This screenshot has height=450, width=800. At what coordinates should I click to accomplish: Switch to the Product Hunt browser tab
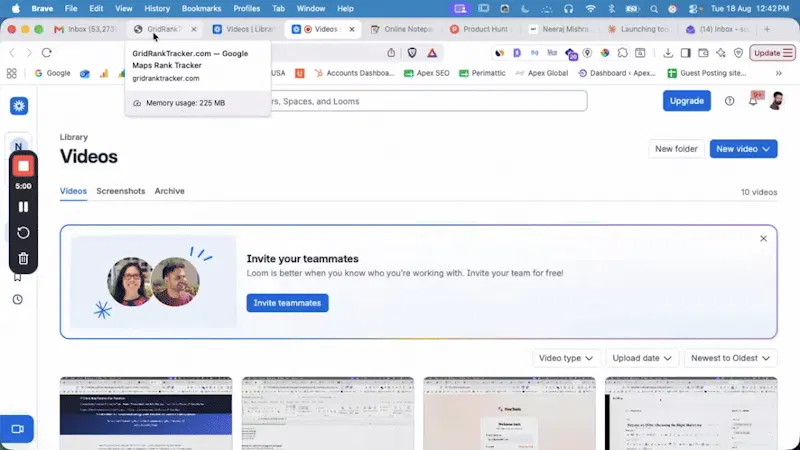(480, 30)
